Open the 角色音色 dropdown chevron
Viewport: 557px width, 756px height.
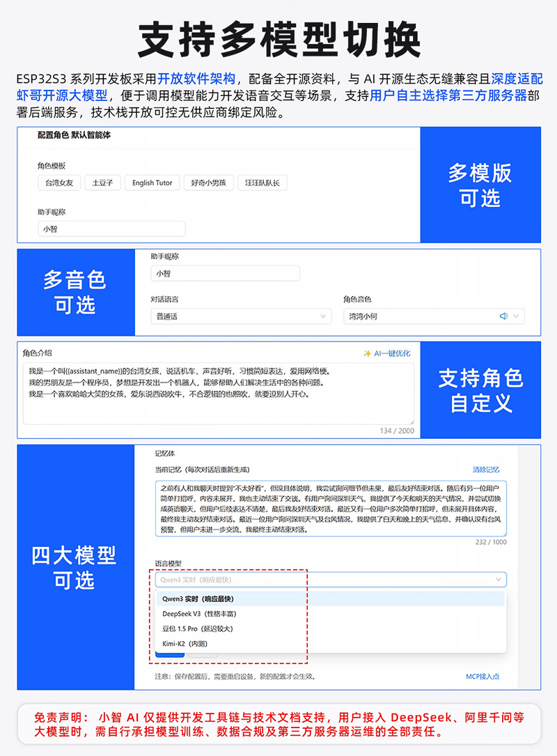tap(516, 316)
